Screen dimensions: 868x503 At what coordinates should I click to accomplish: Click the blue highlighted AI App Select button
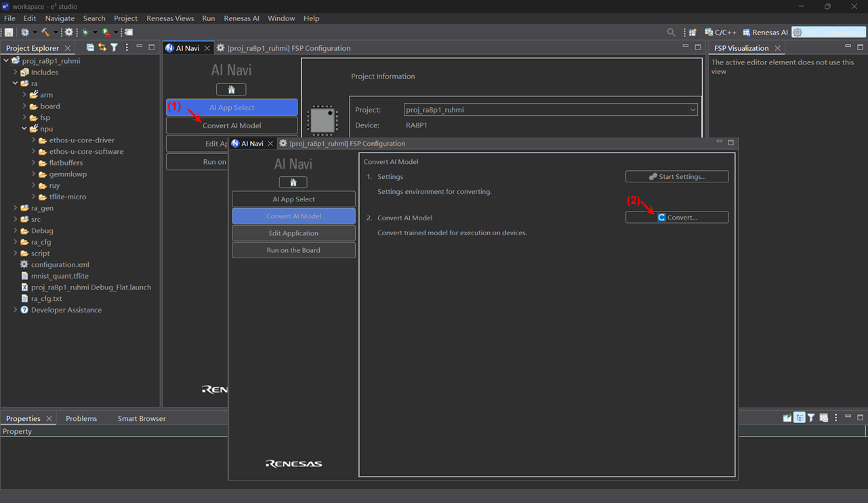(x=232, y=107)
